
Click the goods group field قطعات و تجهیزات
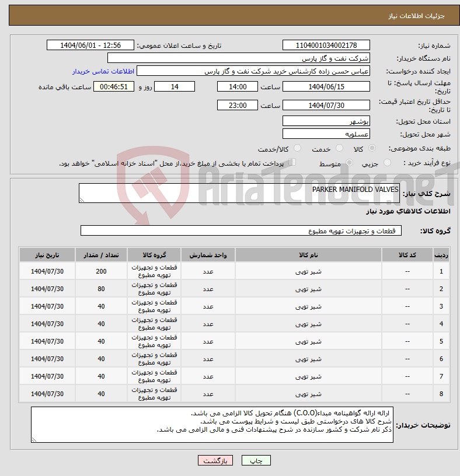click(241, 231)
